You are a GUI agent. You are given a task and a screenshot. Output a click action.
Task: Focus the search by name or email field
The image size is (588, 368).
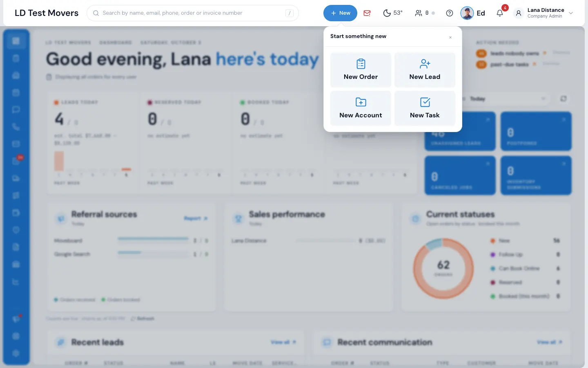(x=193, y=13)
